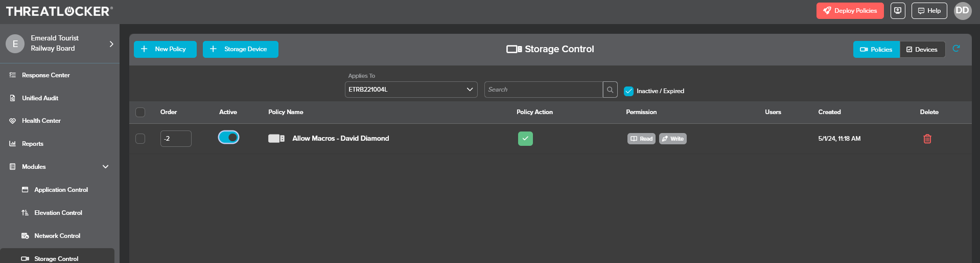
Task: Click the Response Center list icon
Action: (x=13, y=75)
